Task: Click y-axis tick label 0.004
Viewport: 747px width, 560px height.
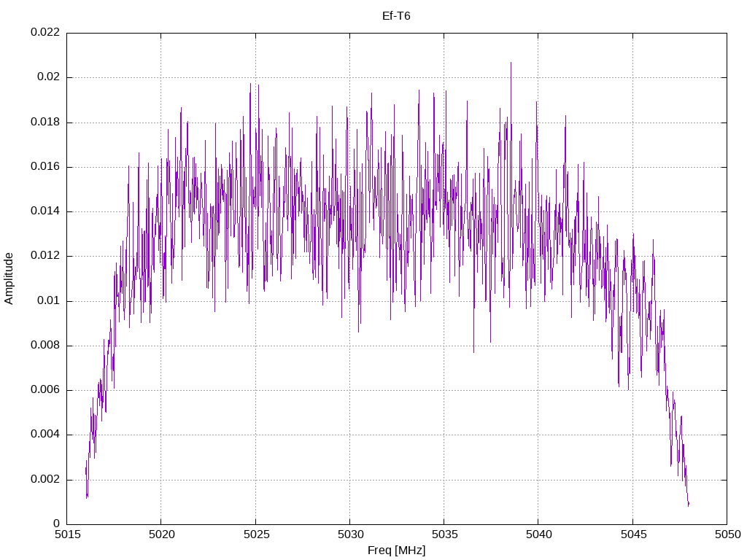Action: pyautogui.click(x=45, y=435)
